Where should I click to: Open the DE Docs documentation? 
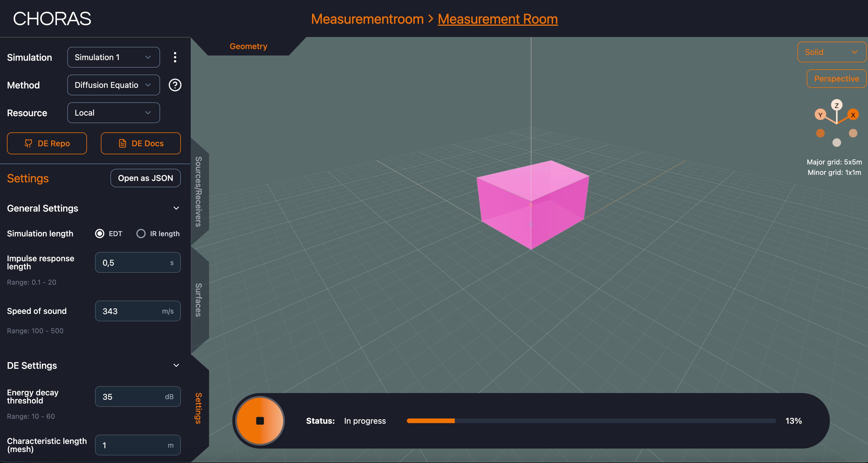[x=140, y=143]
